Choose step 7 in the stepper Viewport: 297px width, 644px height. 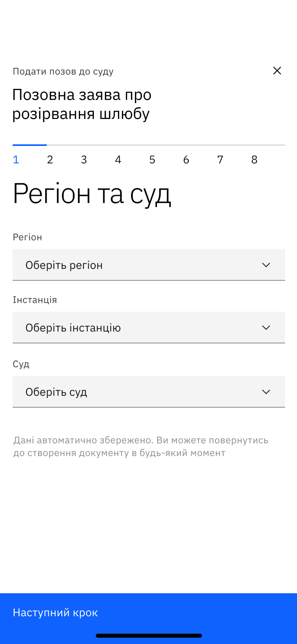(220, 160)
